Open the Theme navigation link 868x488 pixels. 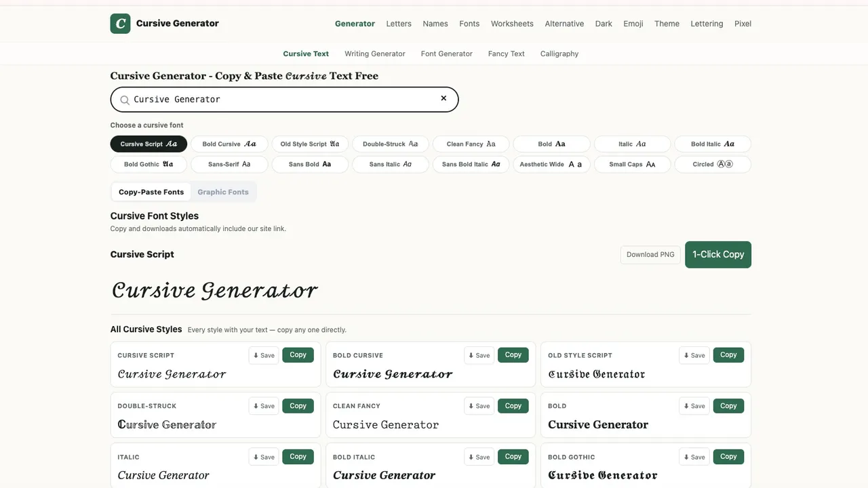667,24
